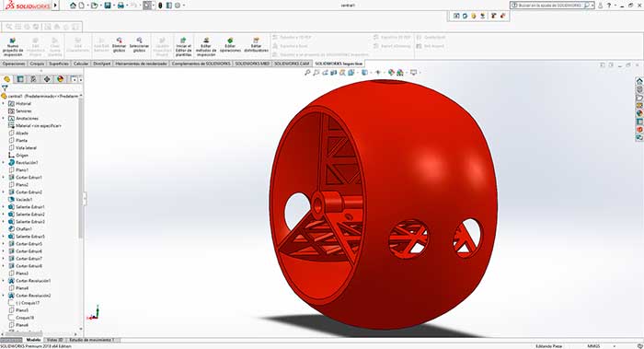Print the document via the printer icon
Screen dimensions: 644x349
coord(121,6)
